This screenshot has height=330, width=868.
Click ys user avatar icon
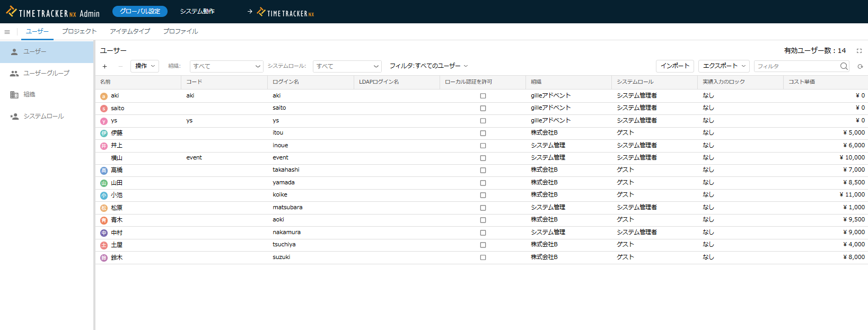(104, 121)
